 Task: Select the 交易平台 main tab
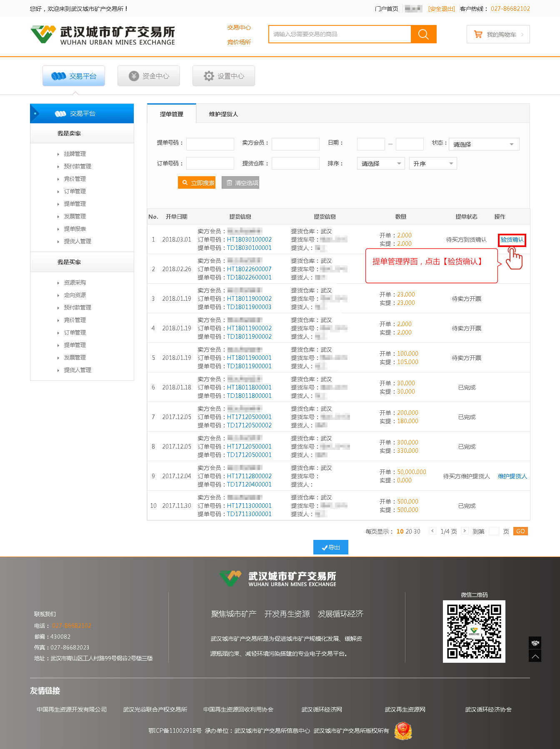coord(74,76)
